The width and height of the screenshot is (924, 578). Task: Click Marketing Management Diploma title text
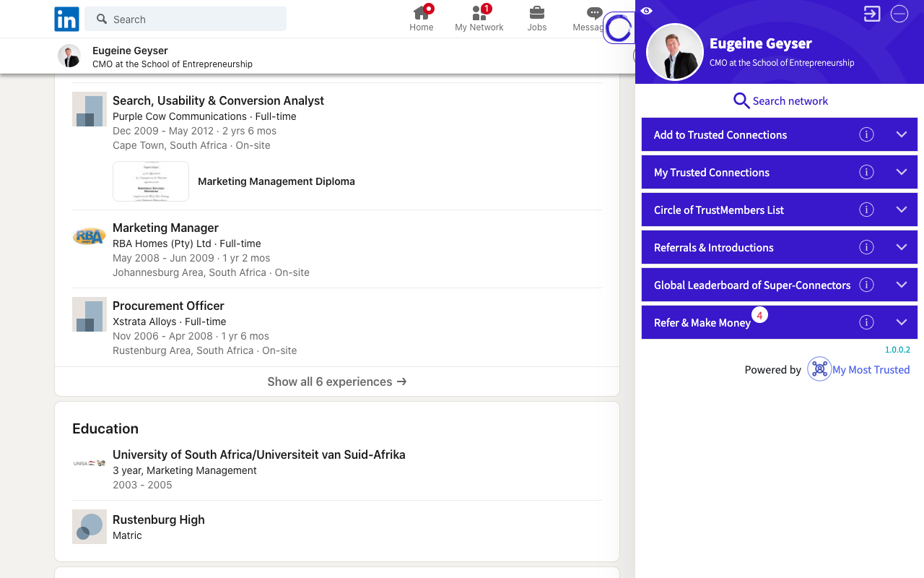pos(276,181)
